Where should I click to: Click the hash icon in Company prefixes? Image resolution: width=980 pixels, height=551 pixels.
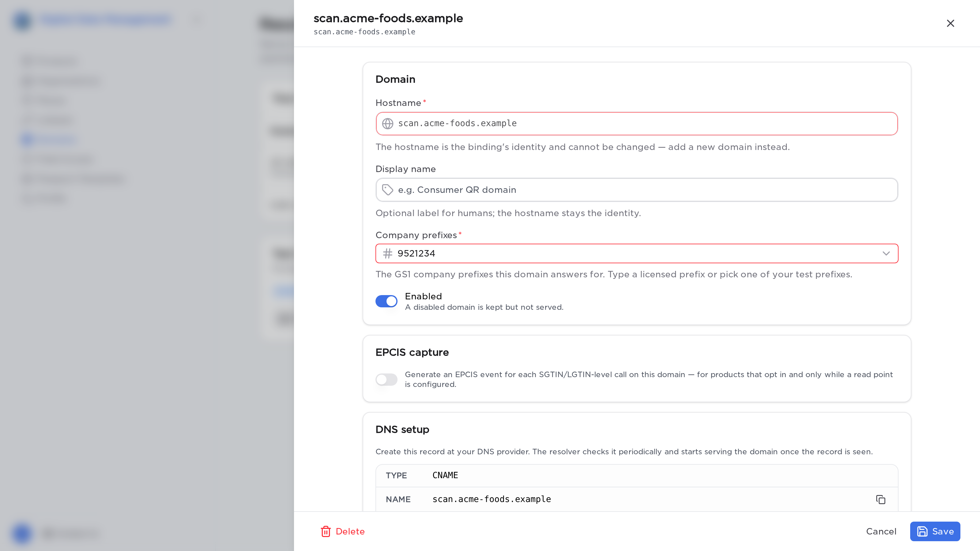[387, 253]
